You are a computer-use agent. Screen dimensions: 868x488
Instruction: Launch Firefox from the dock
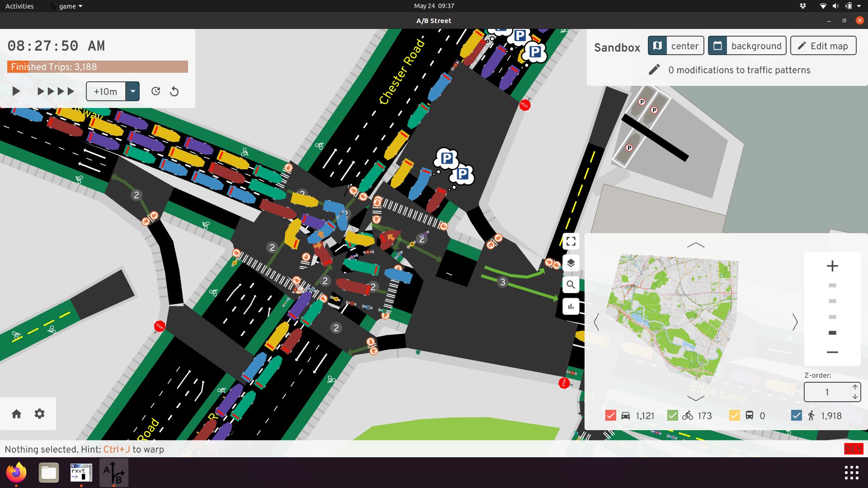pyautogui.click(x=16, y=473)
